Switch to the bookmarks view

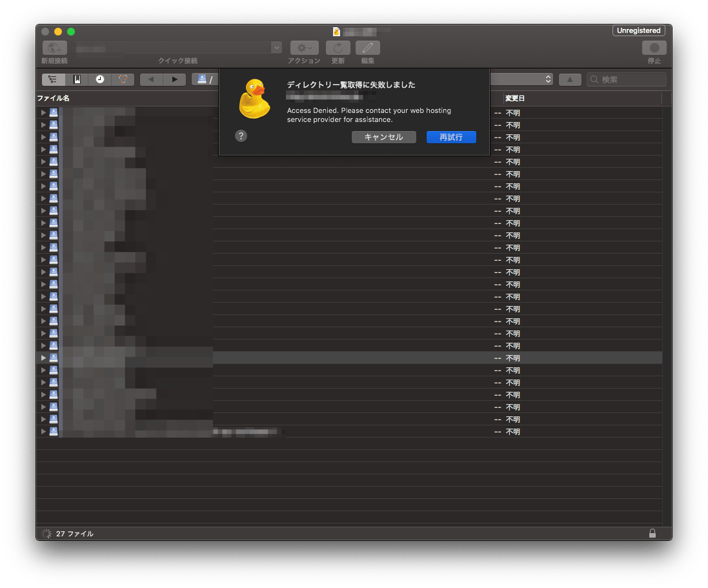tap(77, 79)
